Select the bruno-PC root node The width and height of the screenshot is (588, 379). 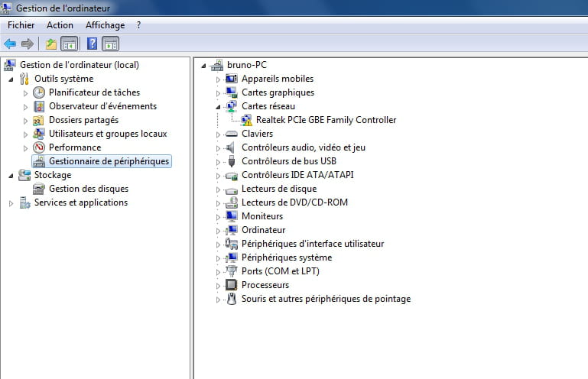pos(246,65)
